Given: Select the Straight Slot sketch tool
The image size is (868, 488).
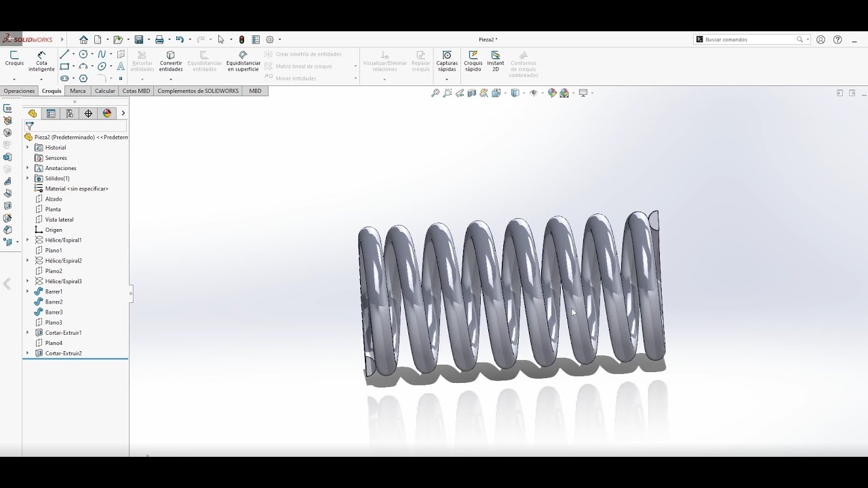Looking at the screenshot, I should click(x=64, y=79).
